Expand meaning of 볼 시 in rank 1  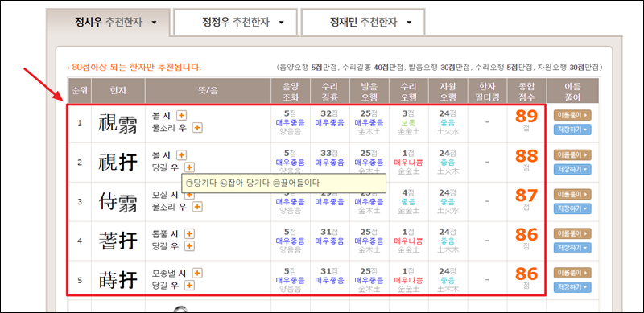click(x=181, y=116)
